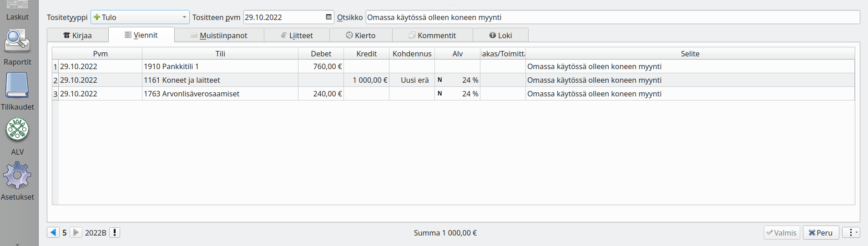Select row header number 2
Image resolution: width=868 pixels, height=246 pixels.
click(x=56, y=80)
